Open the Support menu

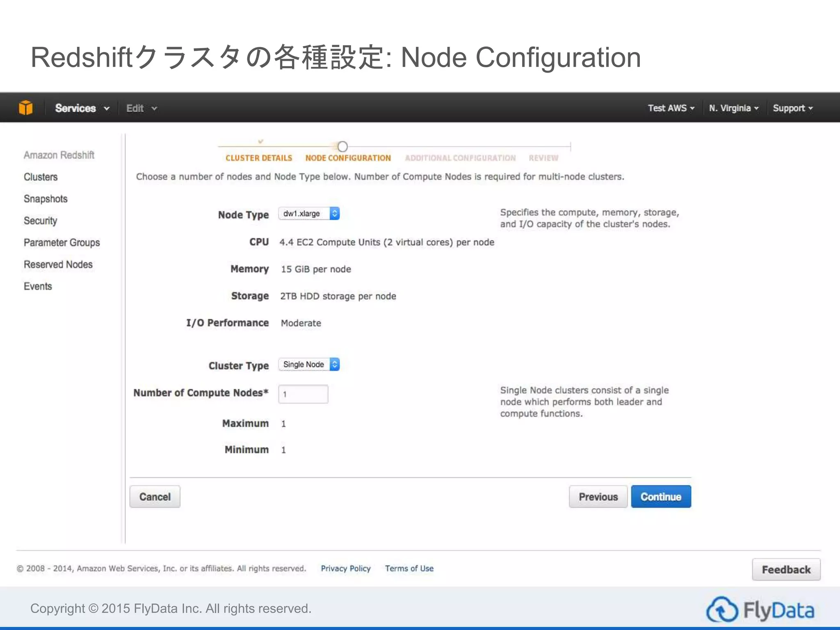[x=792, y=108]
